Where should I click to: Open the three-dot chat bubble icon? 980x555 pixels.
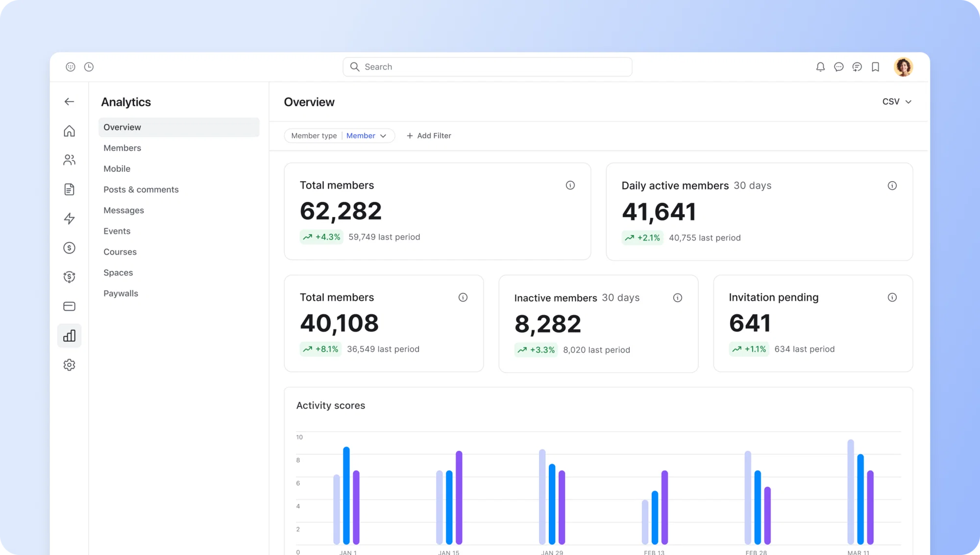[x=839, y=67]
